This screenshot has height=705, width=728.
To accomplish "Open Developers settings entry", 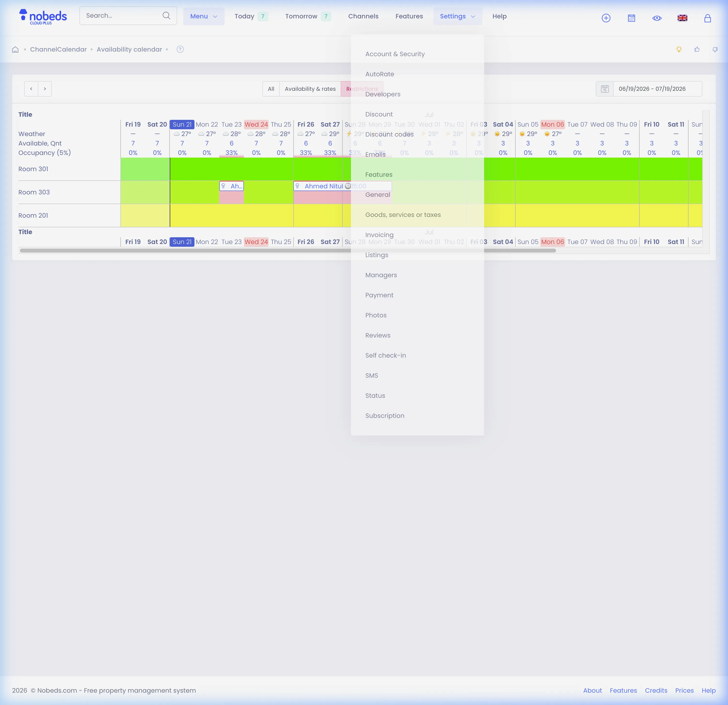I will [383, 94].
